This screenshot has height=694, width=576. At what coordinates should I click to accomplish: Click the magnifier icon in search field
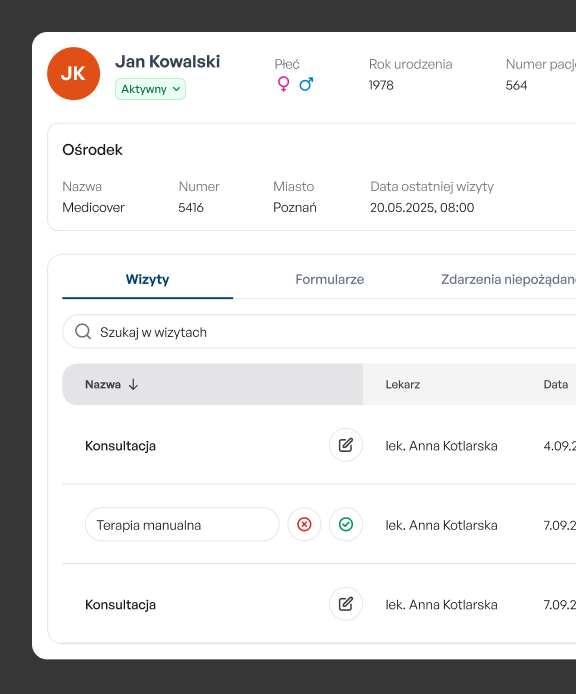click(83, 331)
